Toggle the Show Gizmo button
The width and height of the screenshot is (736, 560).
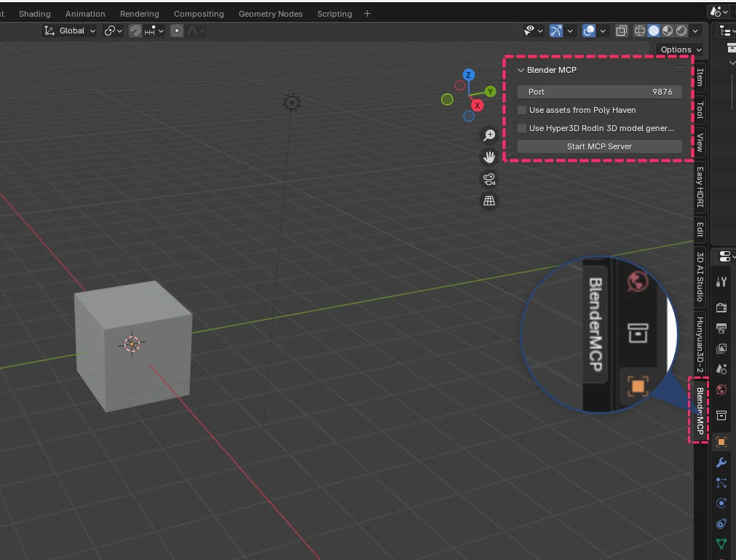555,31
